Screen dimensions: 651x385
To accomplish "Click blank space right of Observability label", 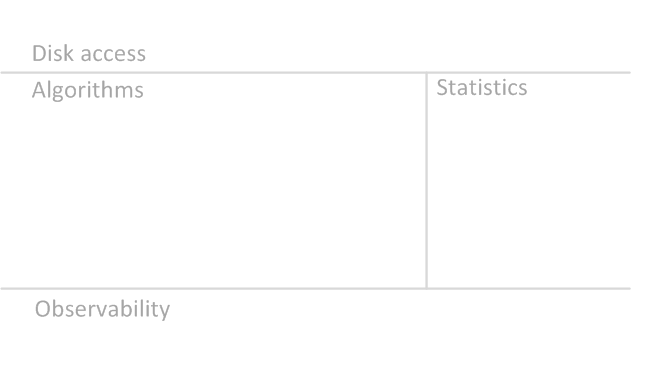I will click(399, 309).
